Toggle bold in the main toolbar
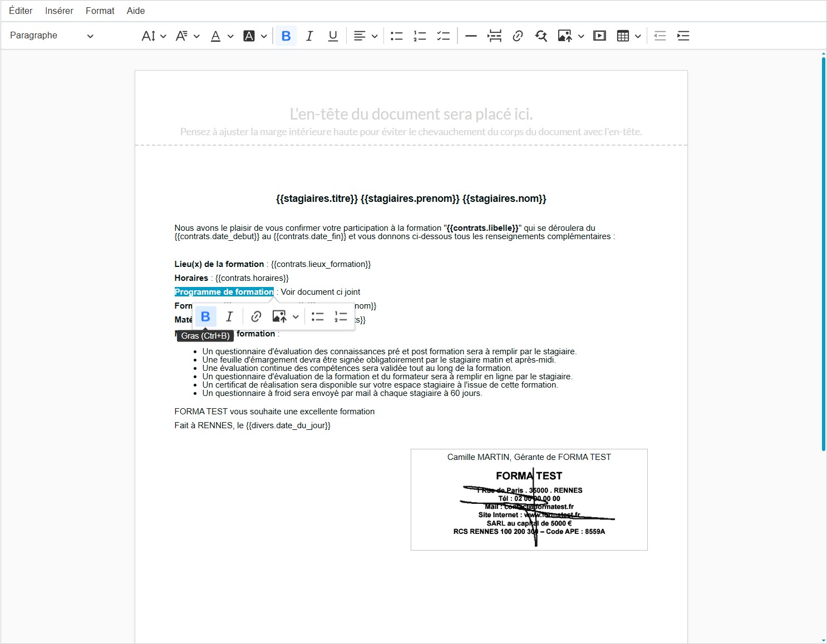The image size is (827, 644). click(286, 36)
